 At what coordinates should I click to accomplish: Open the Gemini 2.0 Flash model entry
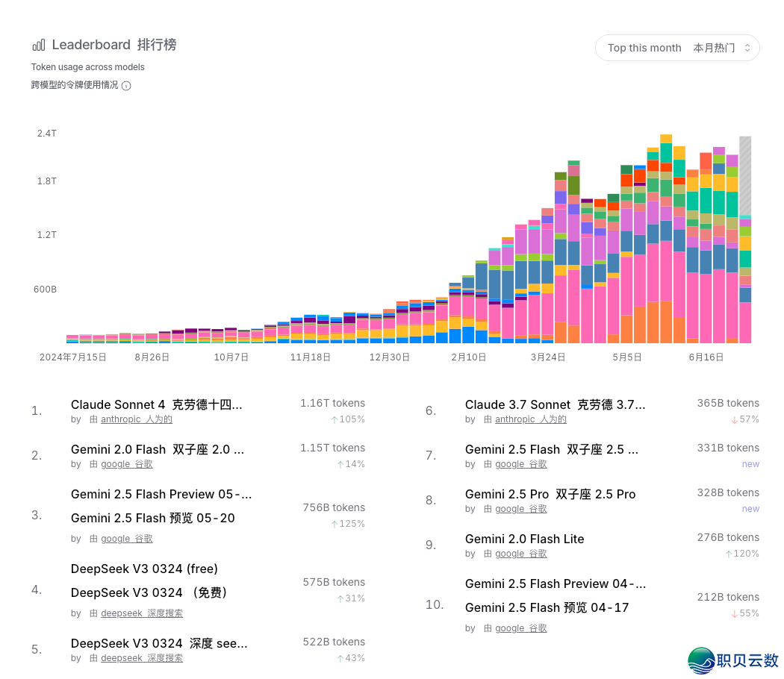coord(158,450)
